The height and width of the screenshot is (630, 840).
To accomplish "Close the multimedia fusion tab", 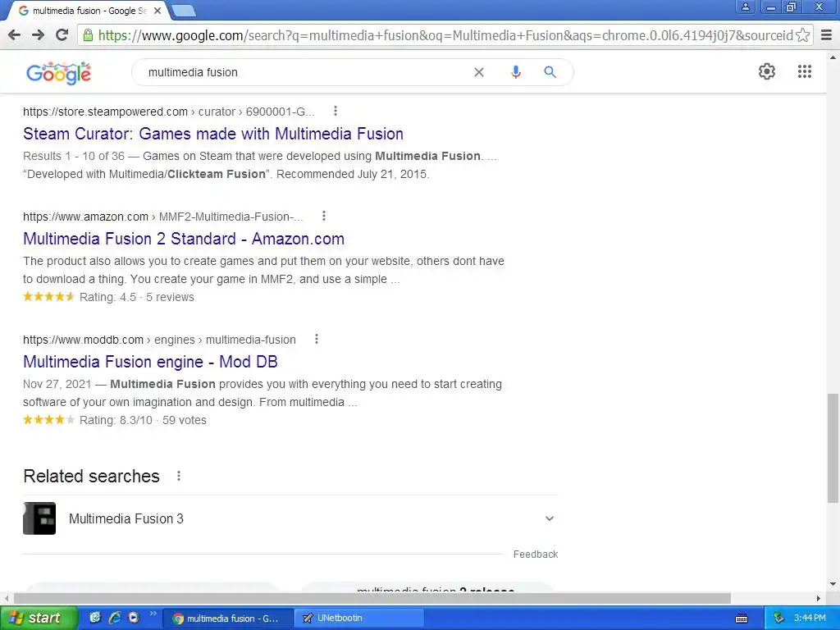I will pos(157,11).
